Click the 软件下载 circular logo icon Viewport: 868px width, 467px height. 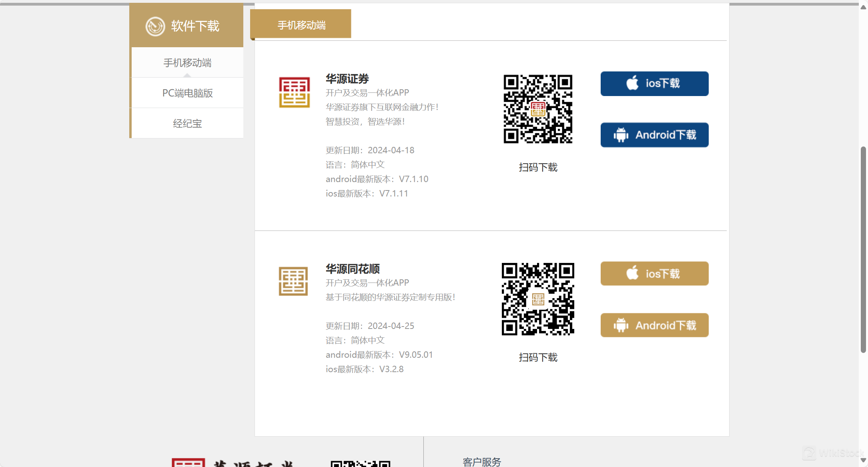point(155,26)
